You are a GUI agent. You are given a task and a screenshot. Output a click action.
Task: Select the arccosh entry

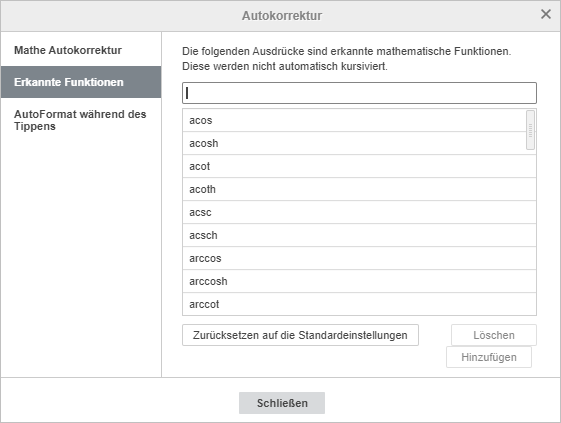point(359,281)
